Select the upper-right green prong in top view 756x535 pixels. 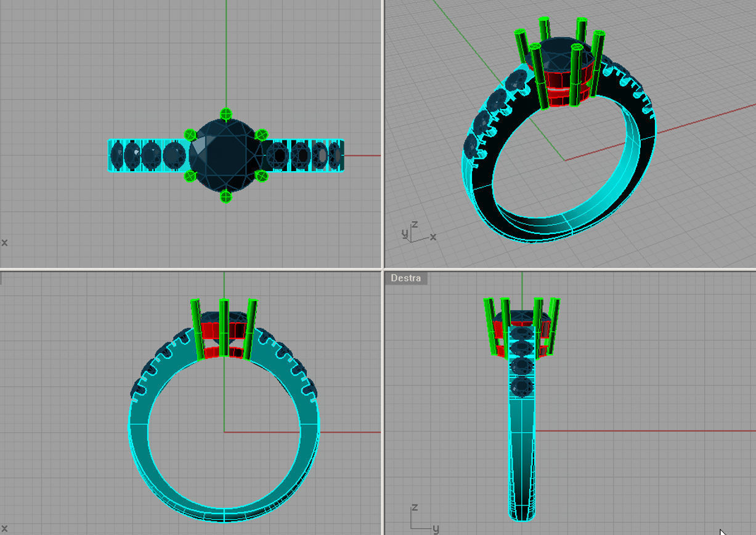coord(261,135)
